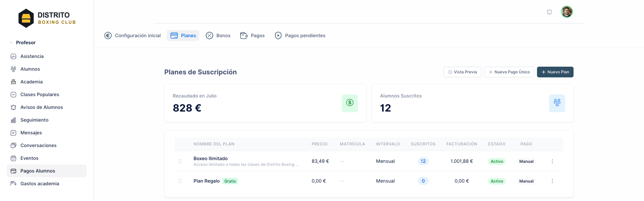Open the Pagos pendientes tab
The width and height of the screenshot is (644, 201).
(x=300, y=36)
